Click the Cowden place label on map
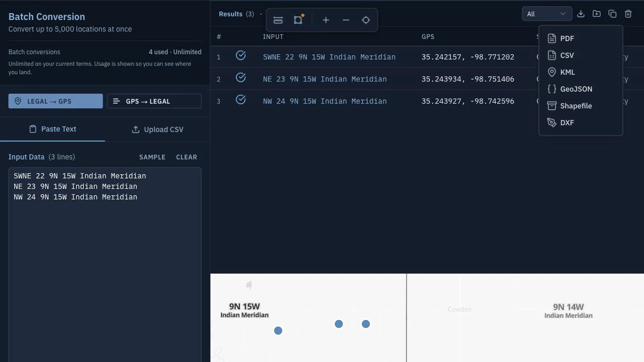 459,309
